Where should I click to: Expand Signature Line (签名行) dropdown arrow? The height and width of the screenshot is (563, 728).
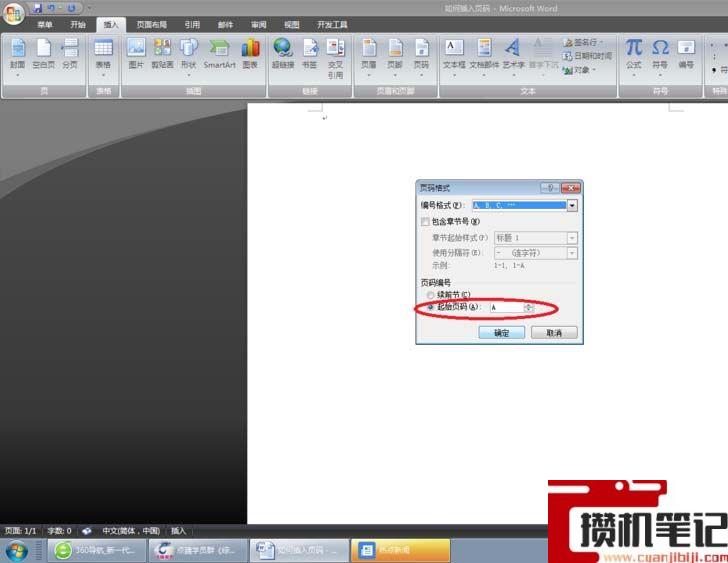[x=603, y=42]
